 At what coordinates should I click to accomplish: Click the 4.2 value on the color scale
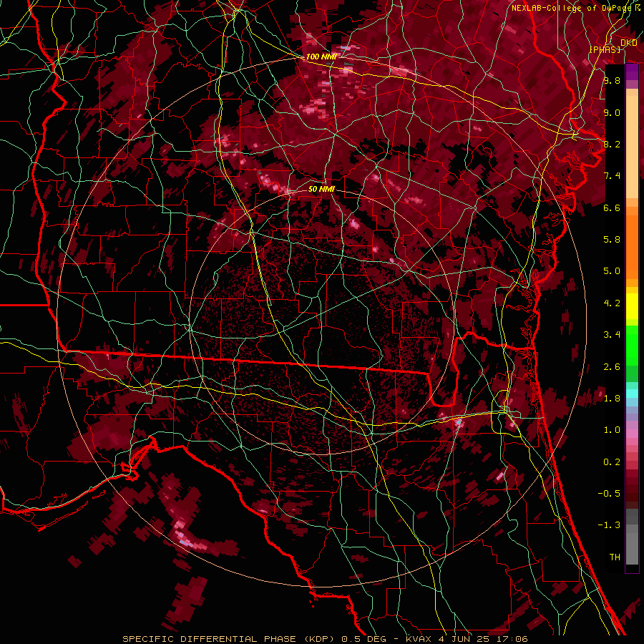(612, 303)
